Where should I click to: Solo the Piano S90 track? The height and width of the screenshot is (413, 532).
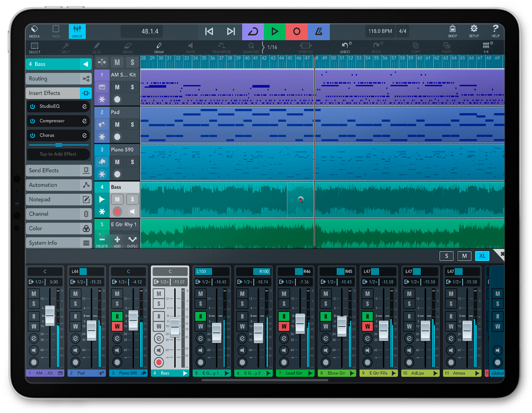coord(132,162)
